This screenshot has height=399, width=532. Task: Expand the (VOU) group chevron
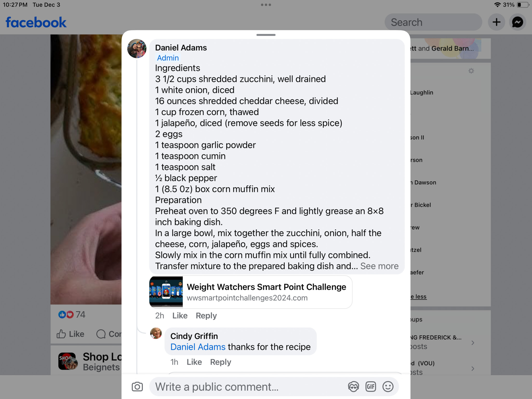click(473, 369)
